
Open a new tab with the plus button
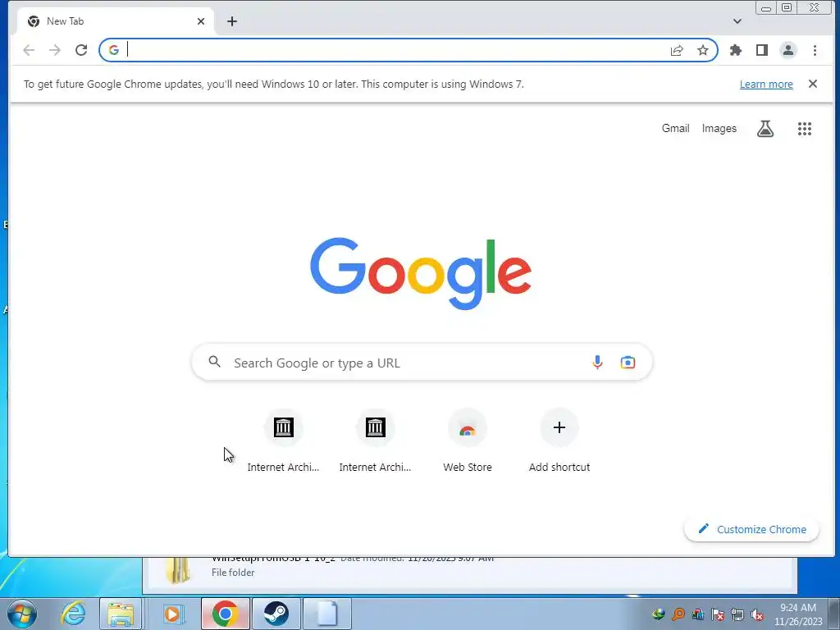[232, 21]
